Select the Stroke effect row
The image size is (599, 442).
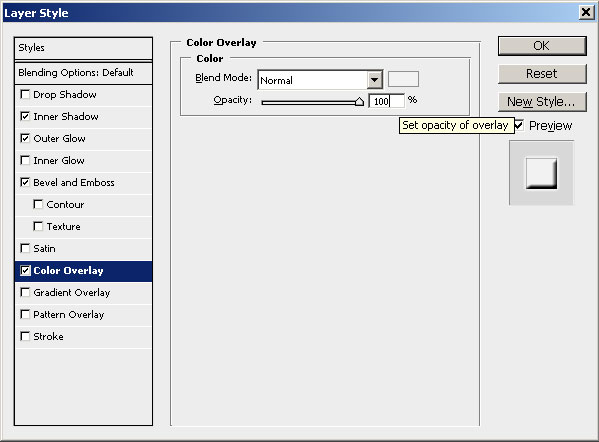point(83,337)
